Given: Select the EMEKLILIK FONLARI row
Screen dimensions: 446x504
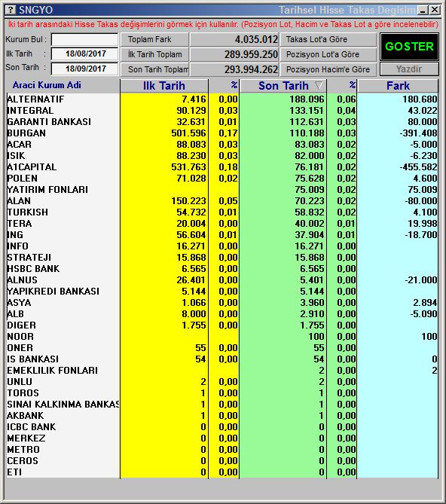Looking at the screenshot, I should [x=222, y=371].
